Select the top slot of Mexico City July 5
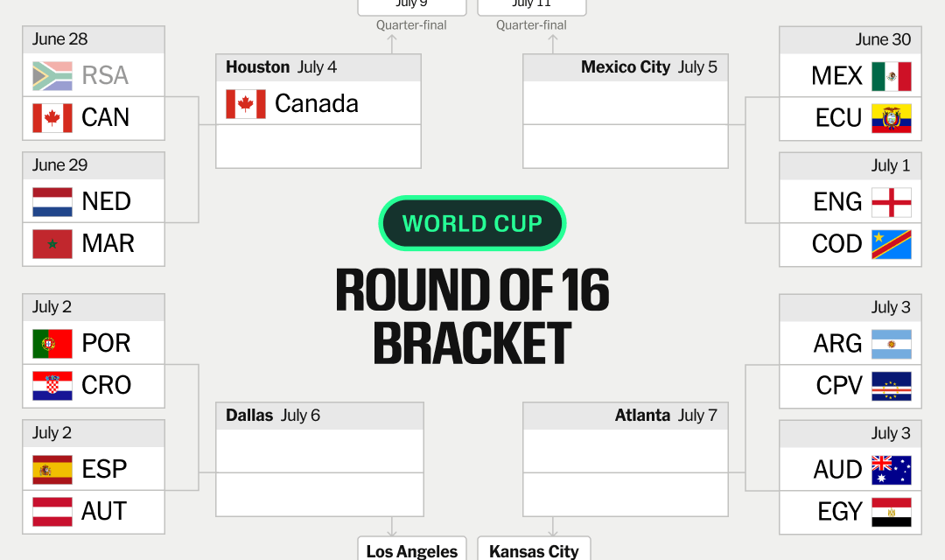945x560 pixels. (626, 103)
